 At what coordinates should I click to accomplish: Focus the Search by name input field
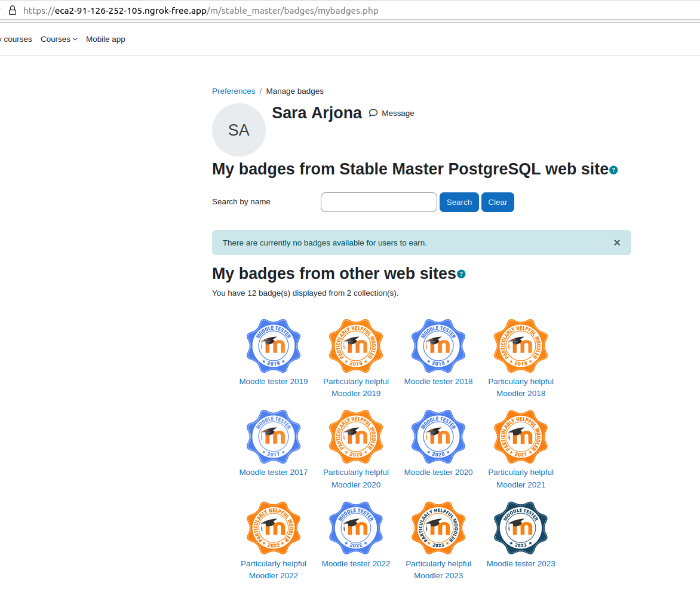(379, 203)
